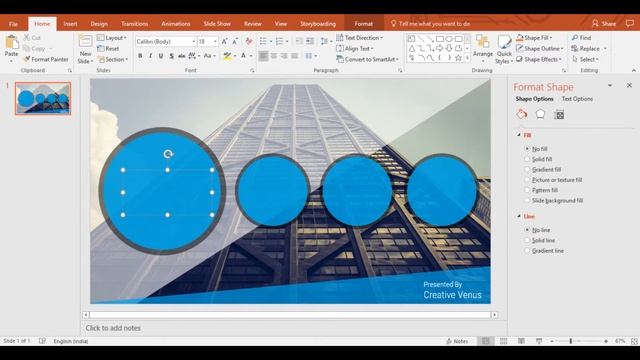The image size is (640, 360).
Task: Click the New Slide icon
Action: (85, 42)
